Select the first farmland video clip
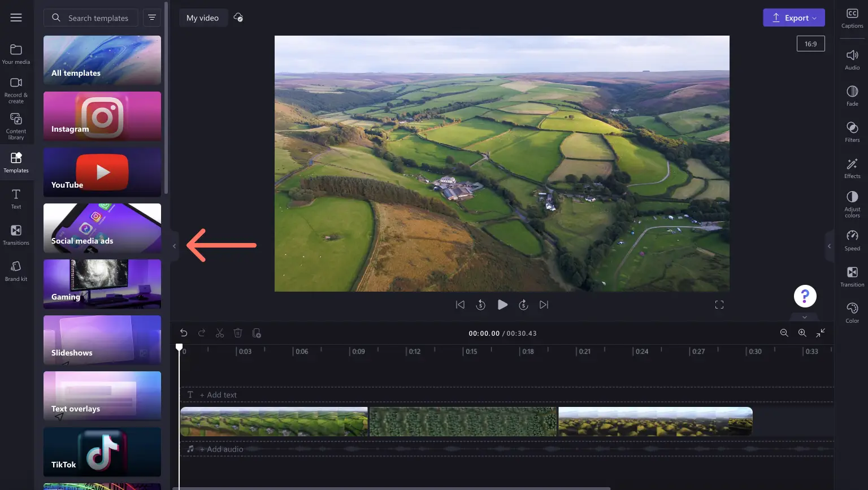This screenshot has height=490, width=868. (274, 422)
